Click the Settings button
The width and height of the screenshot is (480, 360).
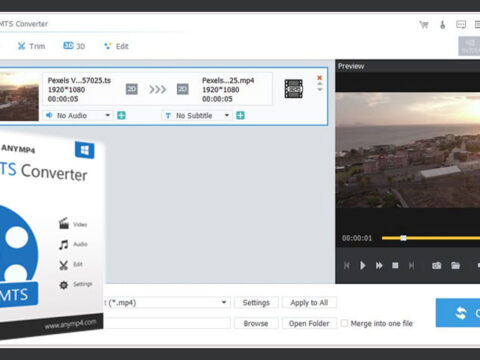[256, 303]
